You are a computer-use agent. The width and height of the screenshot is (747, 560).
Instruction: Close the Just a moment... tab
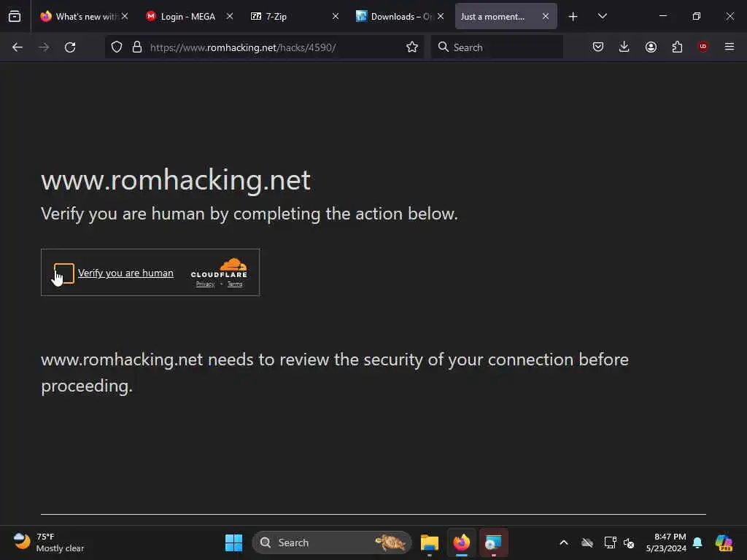[546, 16]
